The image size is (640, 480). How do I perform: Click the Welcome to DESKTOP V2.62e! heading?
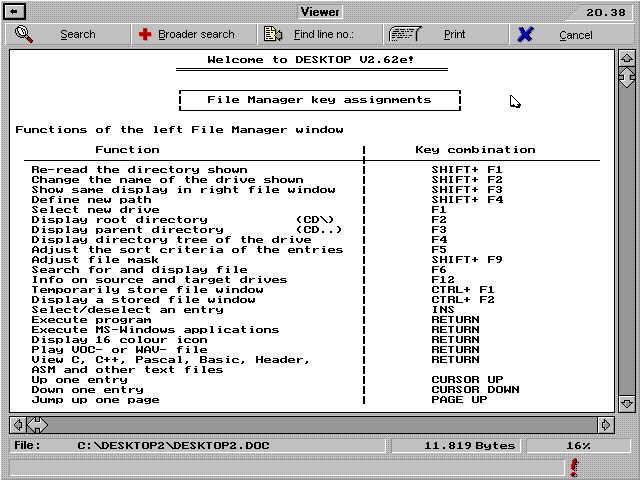[311, 60]
